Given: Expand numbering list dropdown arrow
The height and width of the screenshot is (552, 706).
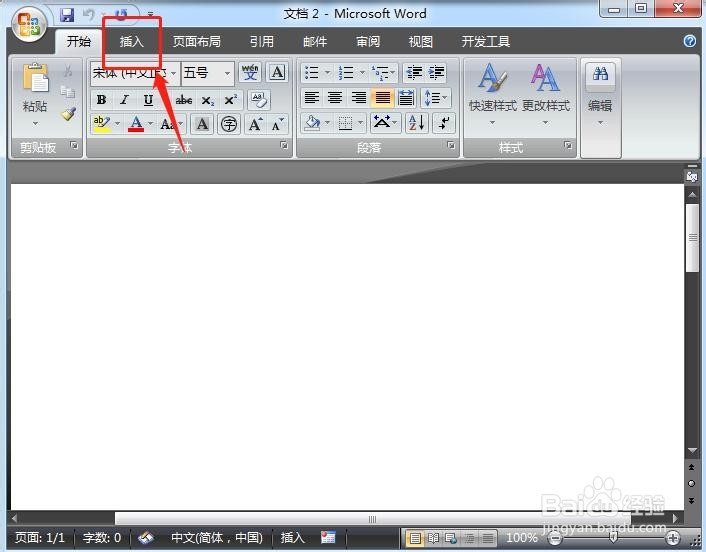Looking at the screenshot, I should (362, 72).
